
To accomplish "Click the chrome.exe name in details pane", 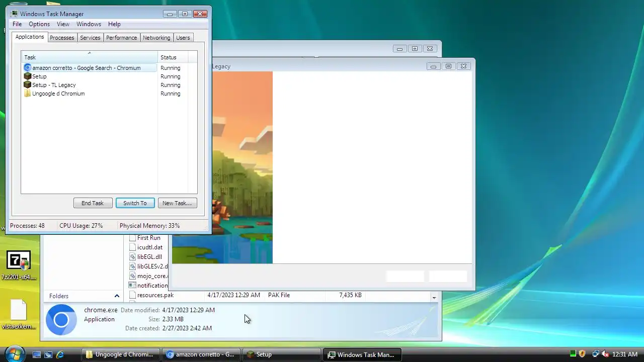I will click(101, 310).
